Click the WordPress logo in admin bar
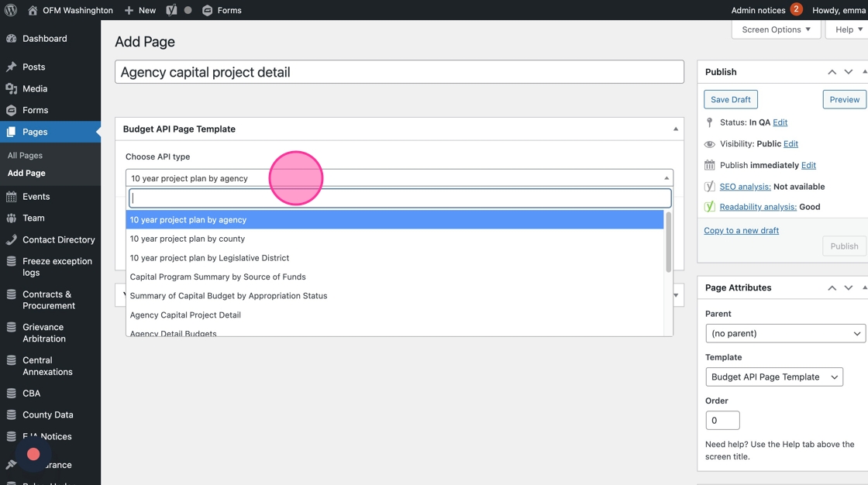Viewport: 868px width, 485px height. (x=11, y=10)
